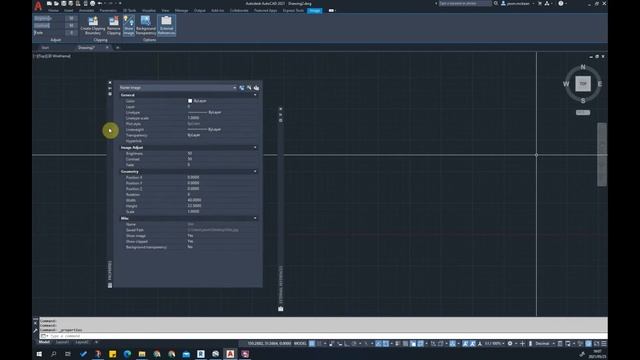Add a new drawing tab with the plus button
The width and height of the screenshot is (640, 360).
(x=118, y=48)
